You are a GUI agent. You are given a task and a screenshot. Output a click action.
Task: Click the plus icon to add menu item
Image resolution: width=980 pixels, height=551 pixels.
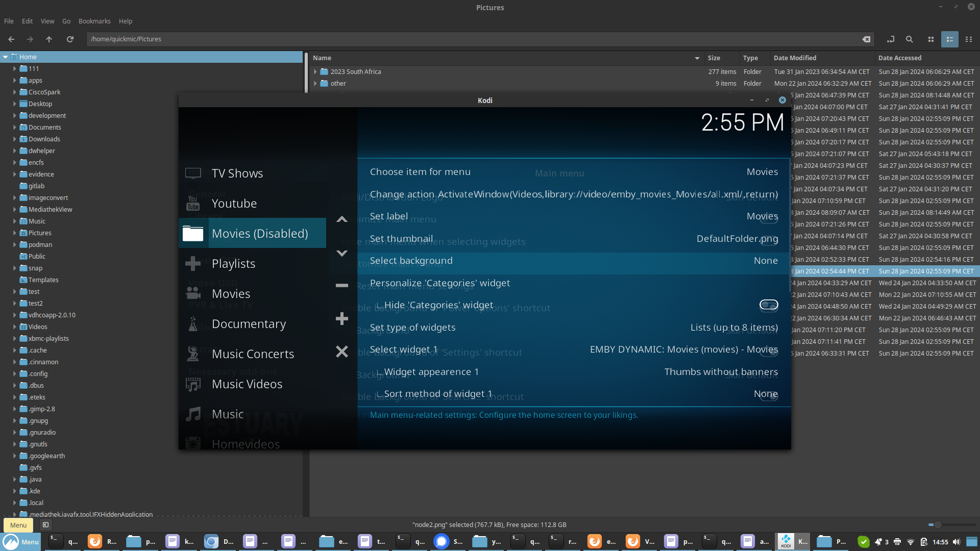click(341, 319)
